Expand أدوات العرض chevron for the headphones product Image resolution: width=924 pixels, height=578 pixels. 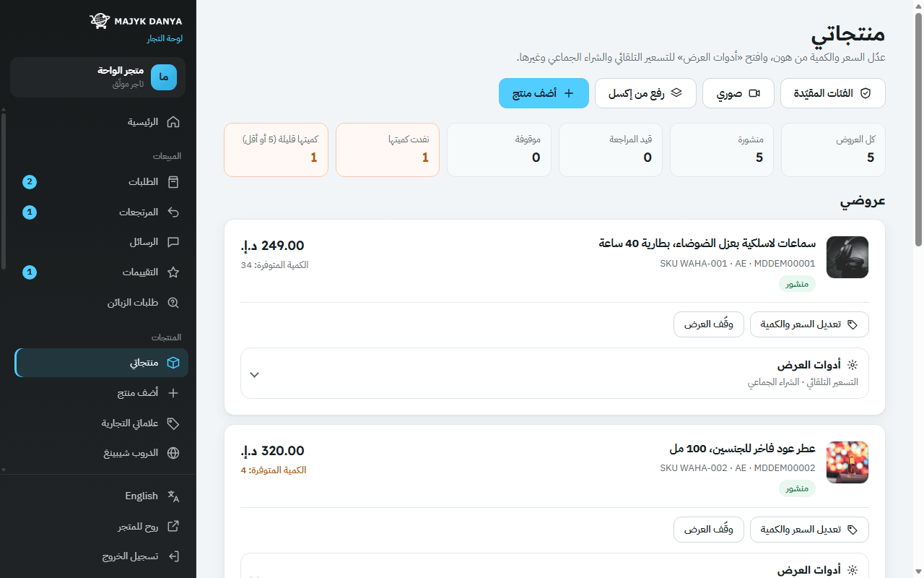(x=254, y=374)
